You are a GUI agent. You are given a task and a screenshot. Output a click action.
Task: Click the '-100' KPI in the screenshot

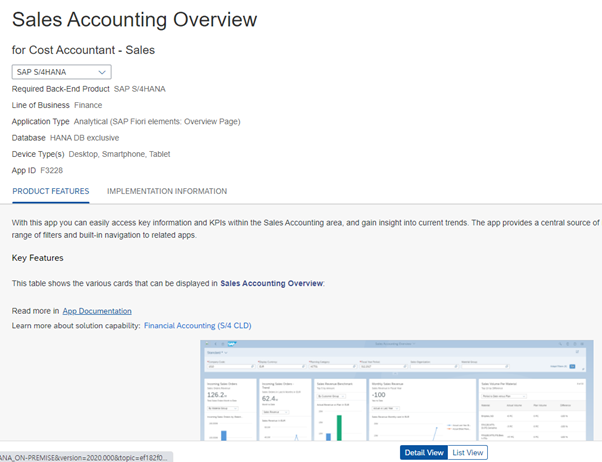(379, 395)
